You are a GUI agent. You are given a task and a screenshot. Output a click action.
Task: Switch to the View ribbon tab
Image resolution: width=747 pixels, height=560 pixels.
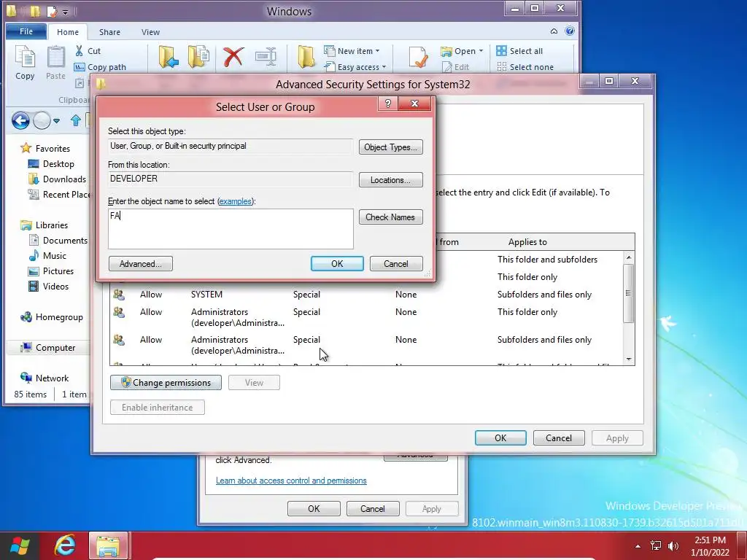(x=150, y=32)
